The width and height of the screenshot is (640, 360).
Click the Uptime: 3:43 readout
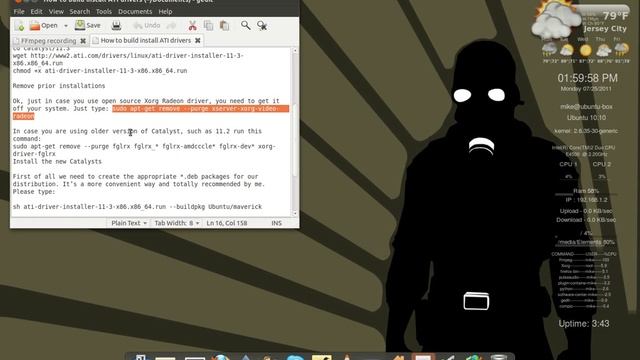point(584,324)
